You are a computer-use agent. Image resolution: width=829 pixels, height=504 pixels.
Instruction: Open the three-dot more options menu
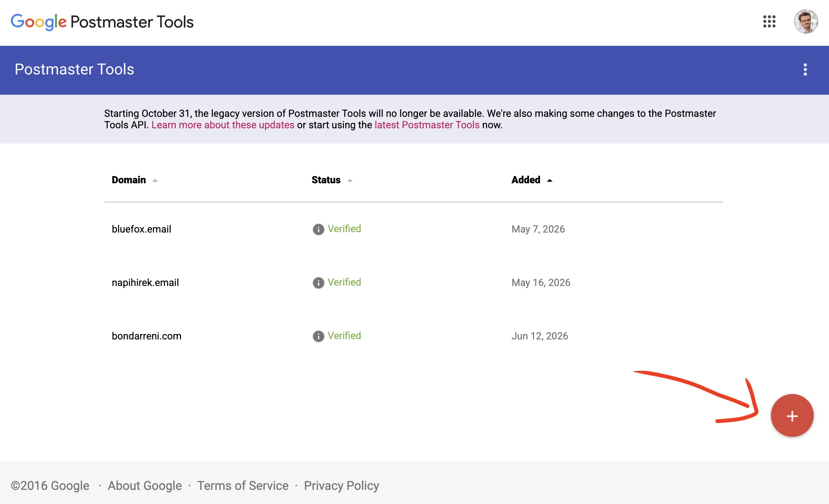pyautogui.click(x=805, y=69)
